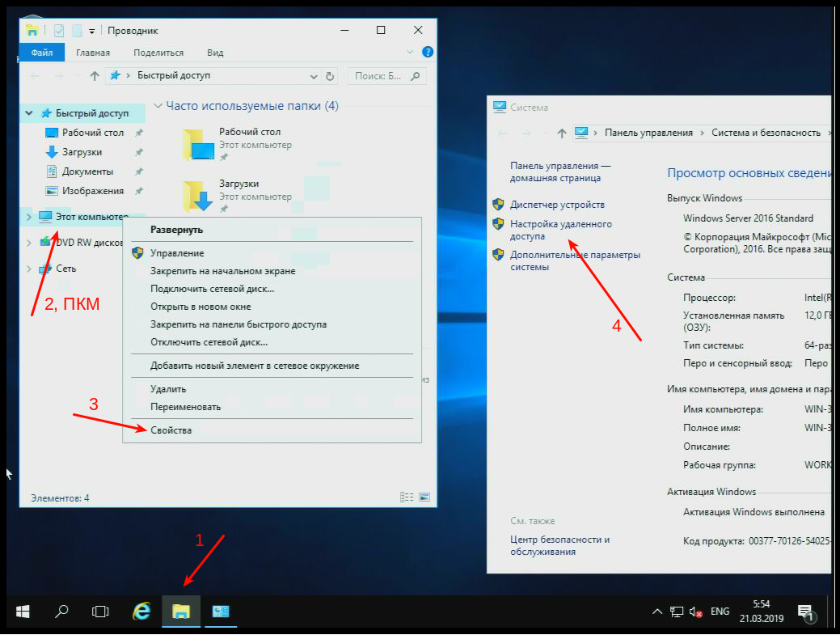Open Task View on the taskbar
Screen dimensions: 840x635
(x=100, y=612)
